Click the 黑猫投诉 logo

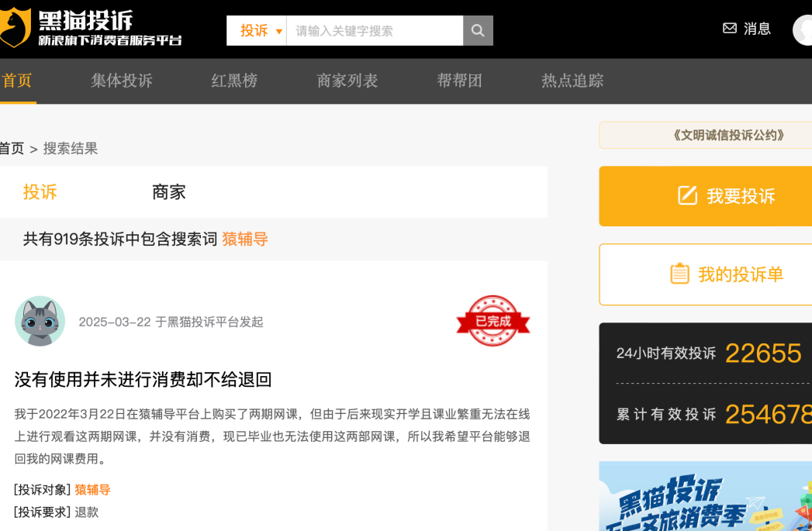point(92,29)
